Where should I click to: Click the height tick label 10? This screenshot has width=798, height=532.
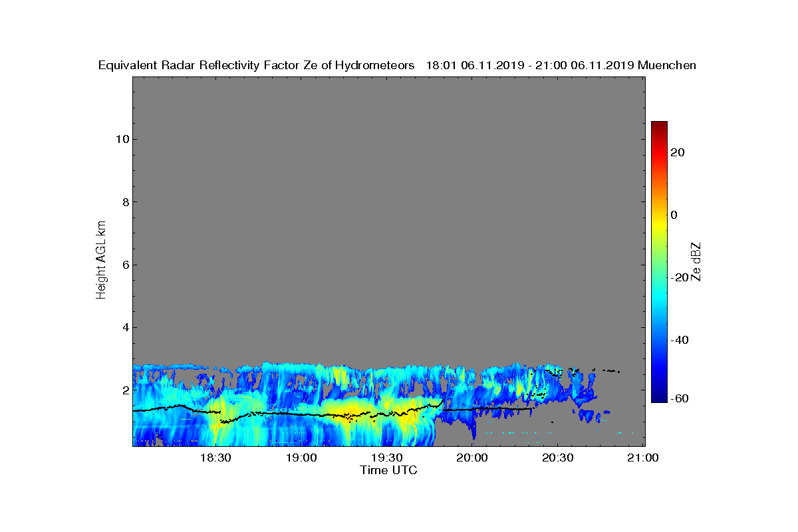point(122,140)
